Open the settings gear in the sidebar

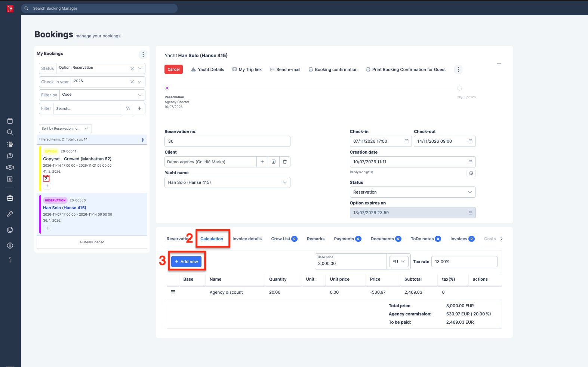click(10, 246)
